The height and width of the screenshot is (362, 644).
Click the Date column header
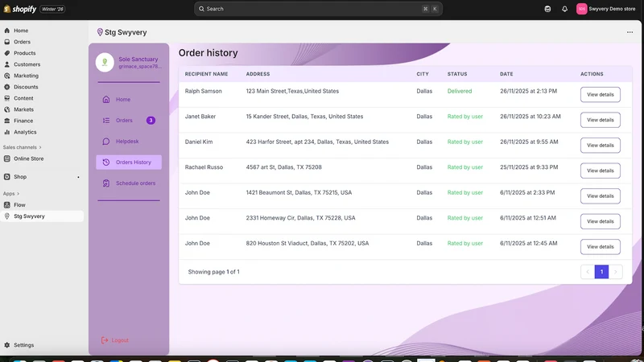tap(506, 74)
